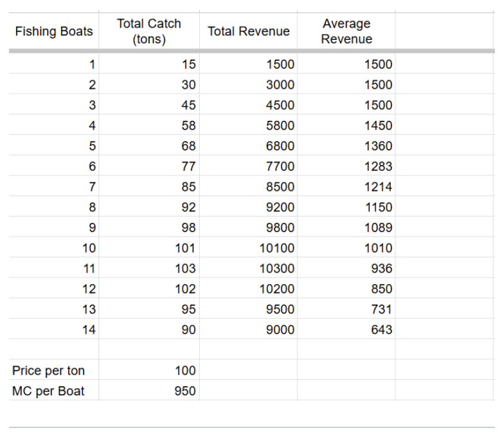This screenshot has width=504, height=446.
Task: Select the fishing boats cell numbered 14
Action: pyautogui.click(x=54, y=329)
